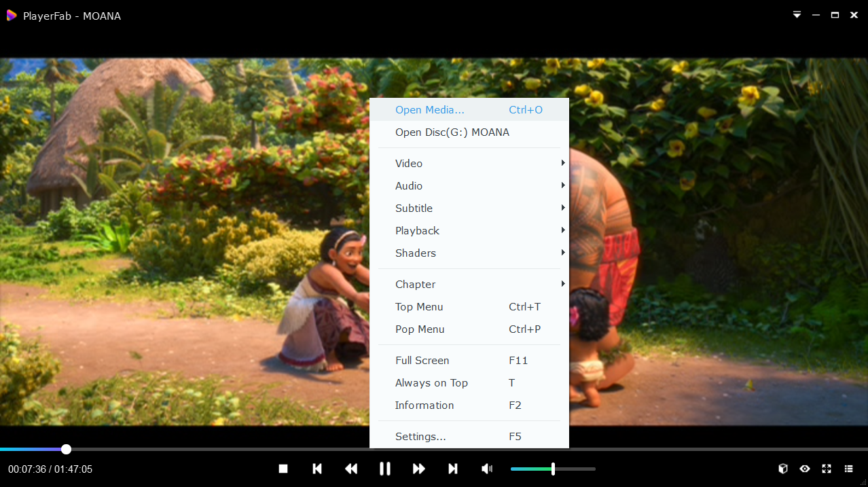
Task: Mute the audio with the speaker icon
Action: [487, 469]
